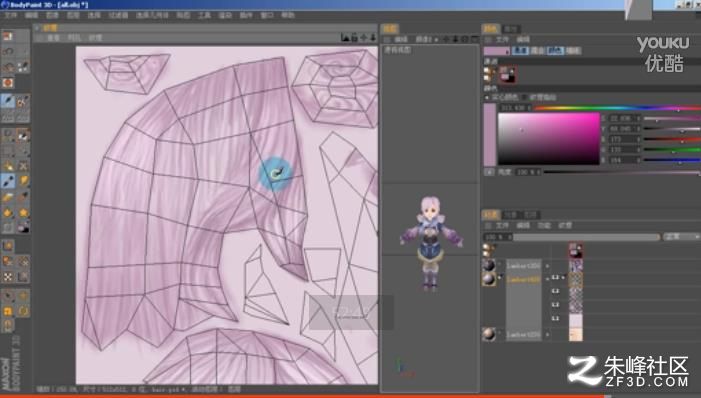Viewport: 701px width, 398px height.
Task: Click the grip menu icon in color panel
Action: click(488, 40)
